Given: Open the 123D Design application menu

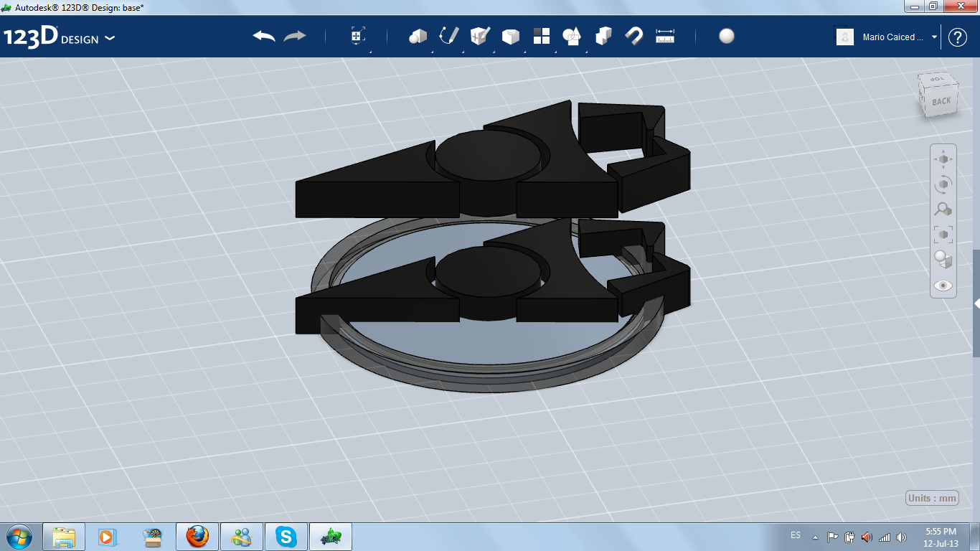Looking at the screenshot, I should click(x=59, y=37).
